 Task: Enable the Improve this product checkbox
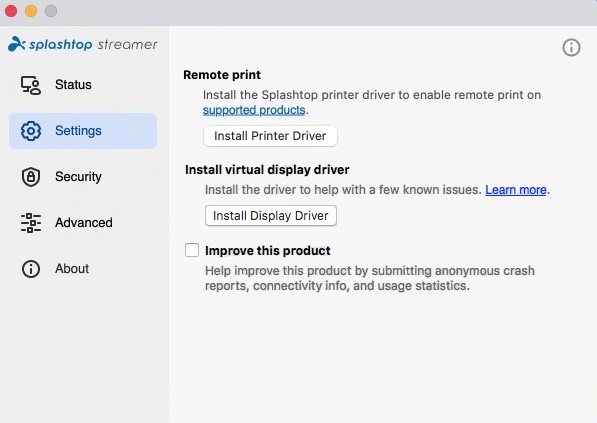(x=192, y=250)
